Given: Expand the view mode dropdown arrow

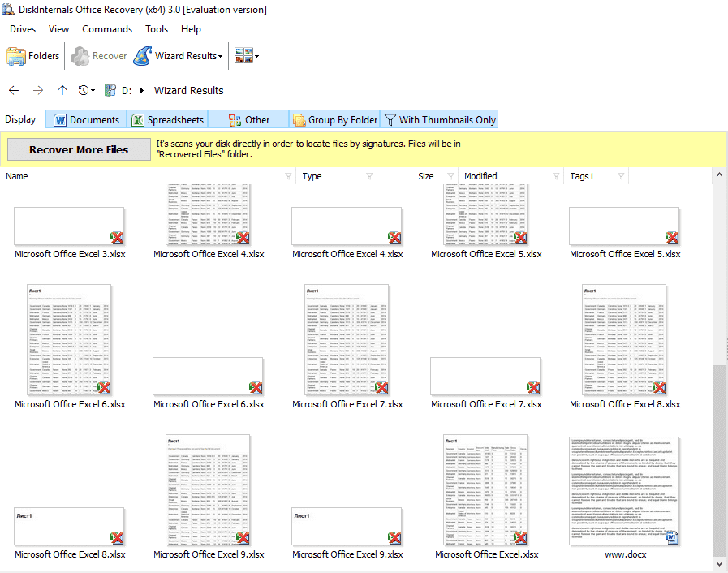Looking at the screenshot, I should tap(257, 57).
